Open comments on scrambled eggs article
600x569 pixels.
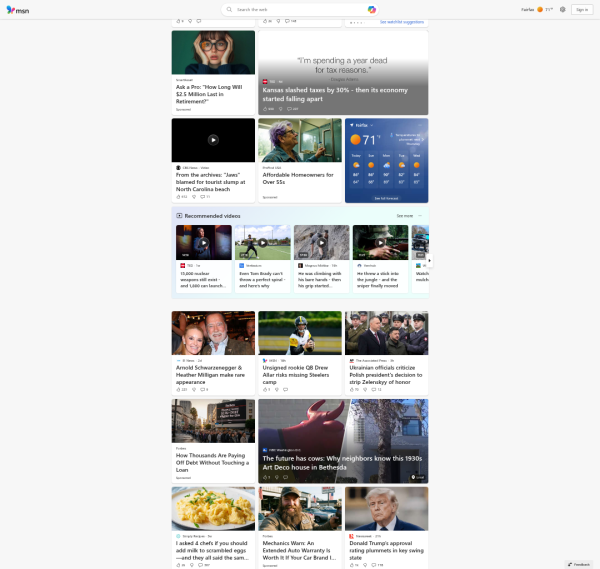tap(205, 565)
